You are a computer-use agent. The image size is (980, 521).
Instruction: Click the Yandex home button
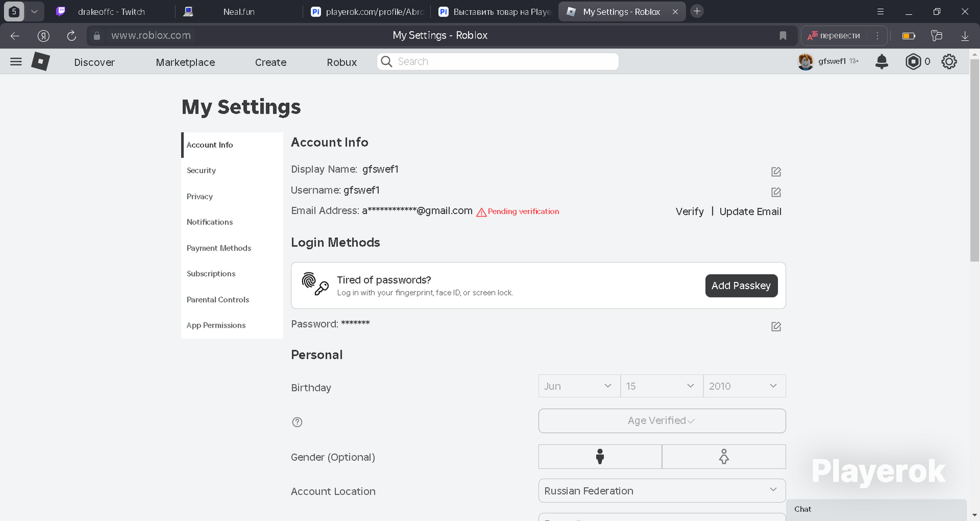44,35
